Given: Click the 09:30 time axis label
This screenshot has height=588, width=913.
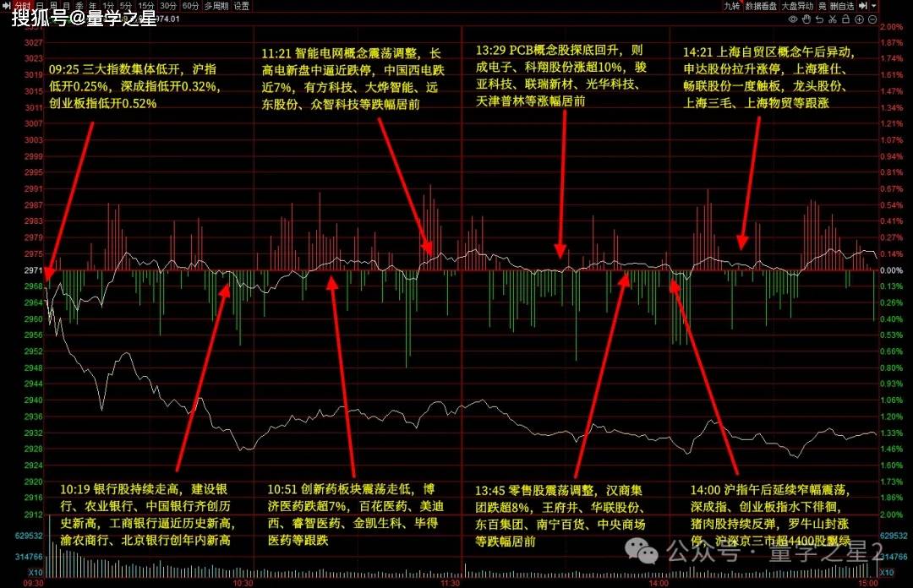Looking at the screenshot, I should (x=33, y=583).
